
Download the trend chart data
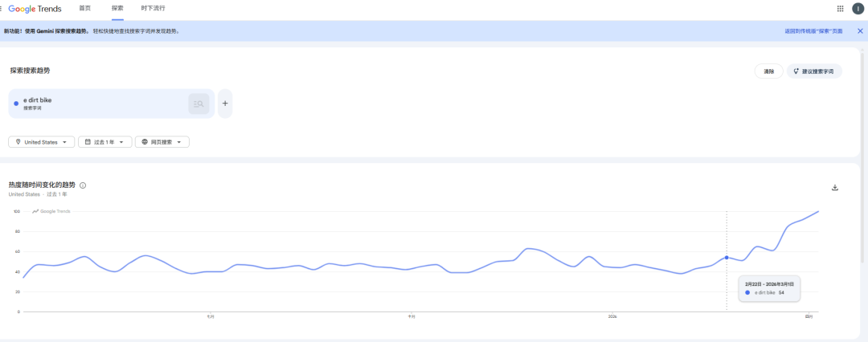click(835, 188)
